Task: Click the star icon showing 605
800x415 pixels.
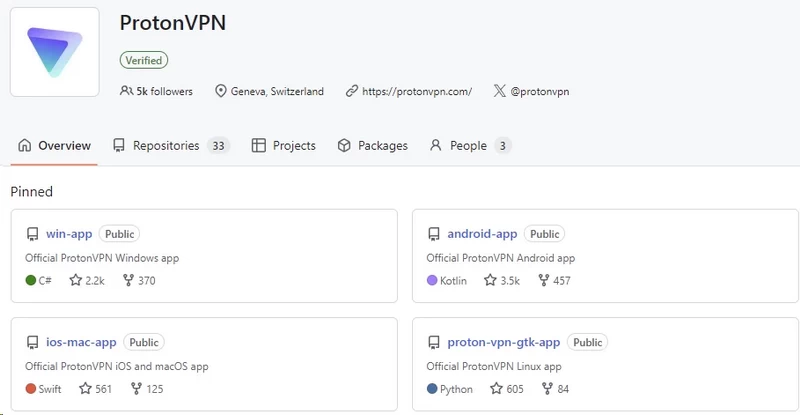Action: [496, 388]
